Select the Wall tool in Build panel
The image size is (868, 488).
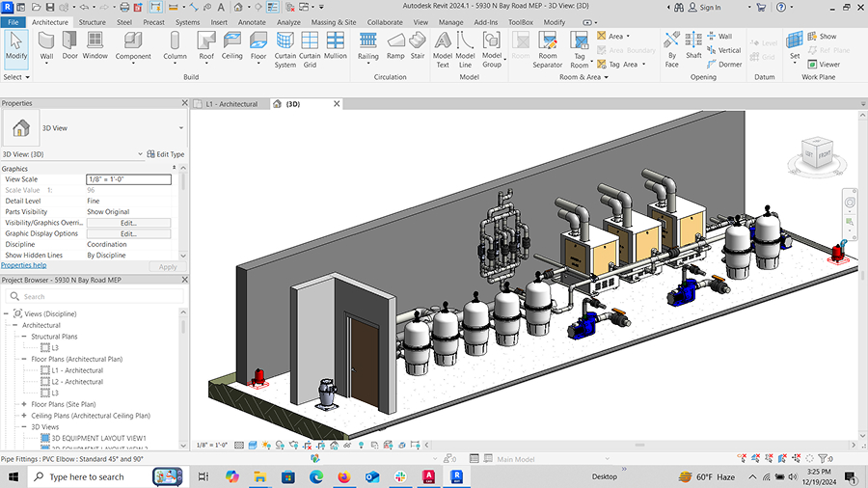coord(46,46)
